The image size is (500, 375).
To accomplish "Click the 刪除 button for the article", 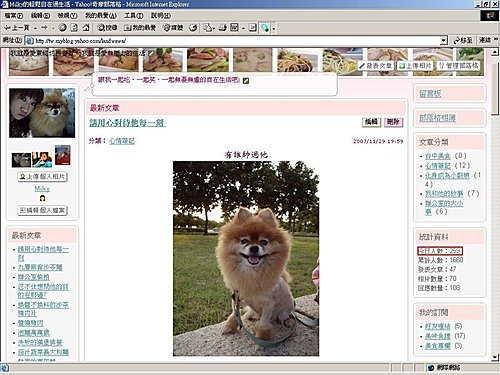I will pyautogui.click(x=393, y=122).
